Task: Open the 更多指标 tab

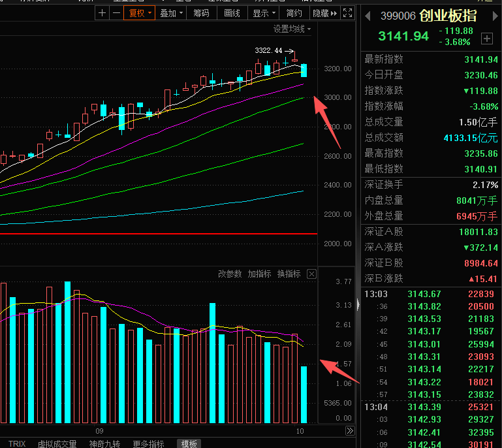Action: [x=148, y=444]
